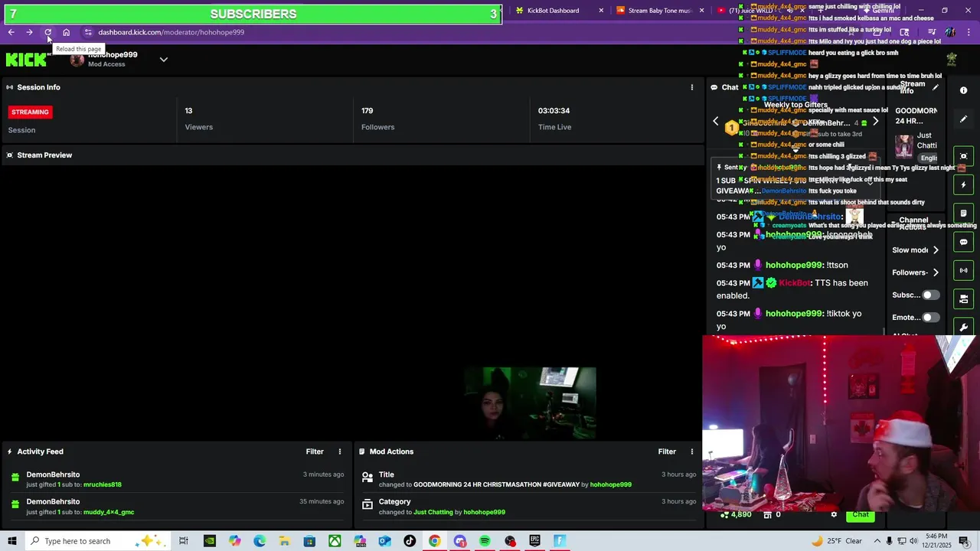Open the browser home page
This screenshot has width=980, height=551.
(66, 32)
